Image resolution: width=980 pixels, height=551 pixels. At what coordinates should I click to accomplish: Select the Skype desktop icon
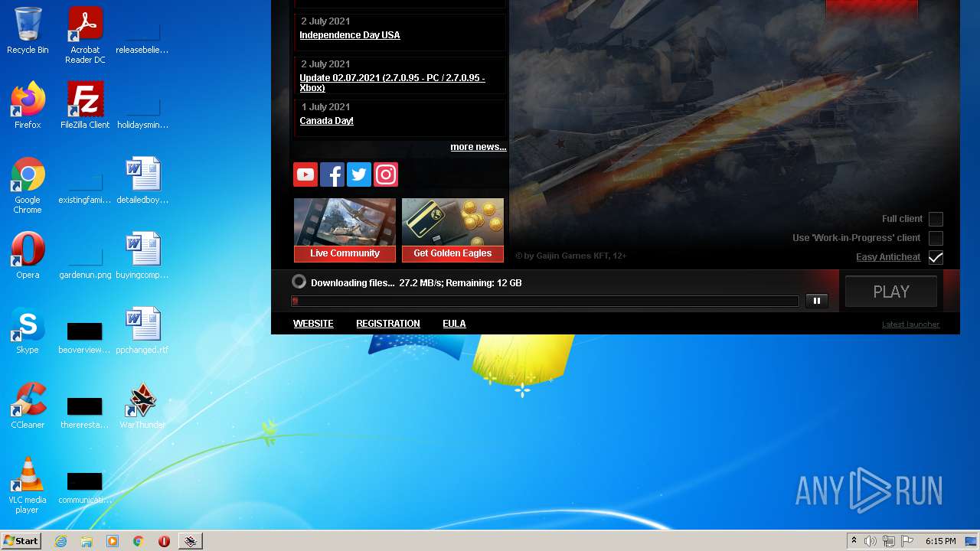(x=28, y=331)
